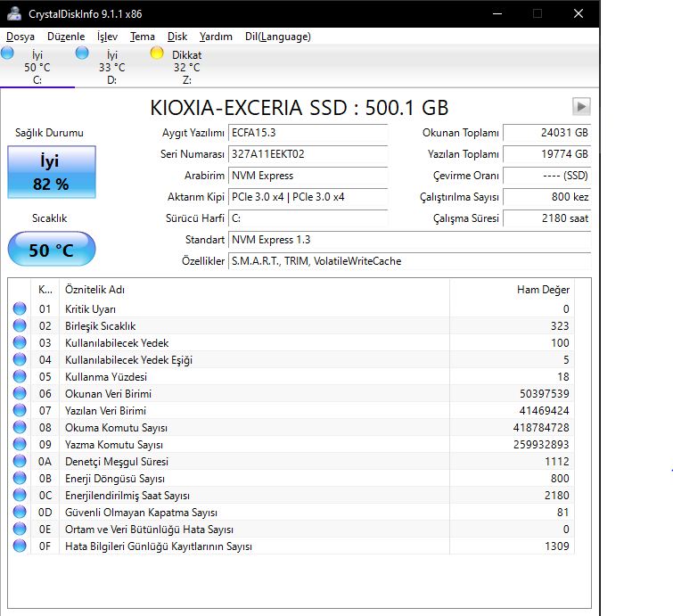Image resolution: width=673 pixels, height=616 pixels.
Task: Click status orb for Güvenli Olmayan Kapatma row
Action: (x=20, y=512)
